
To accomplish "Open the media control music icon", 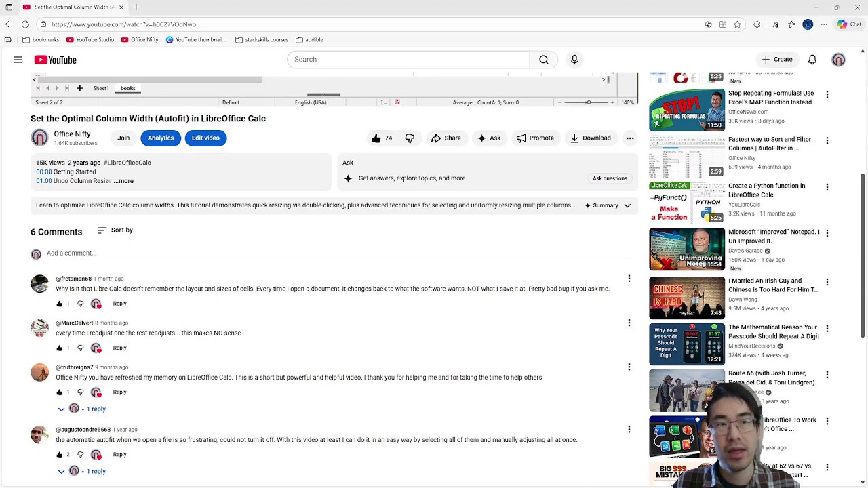I will click(776, 24).
